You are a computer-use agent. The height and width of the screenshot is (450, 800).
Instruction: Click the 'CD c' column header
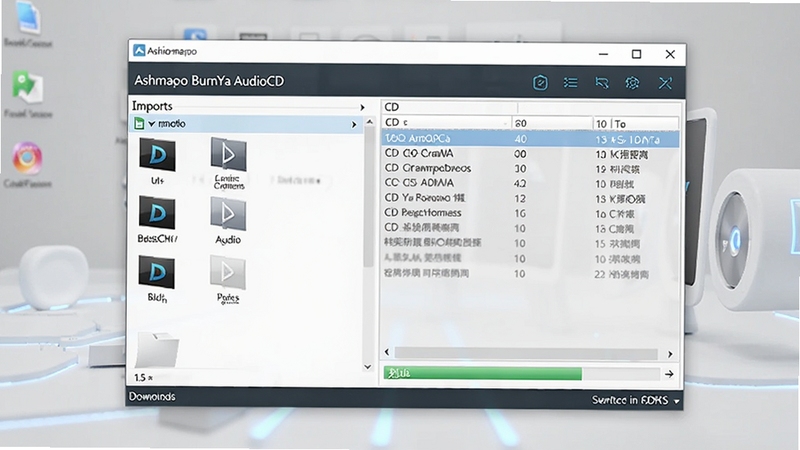pyautogui.click(x=446, y=123)
